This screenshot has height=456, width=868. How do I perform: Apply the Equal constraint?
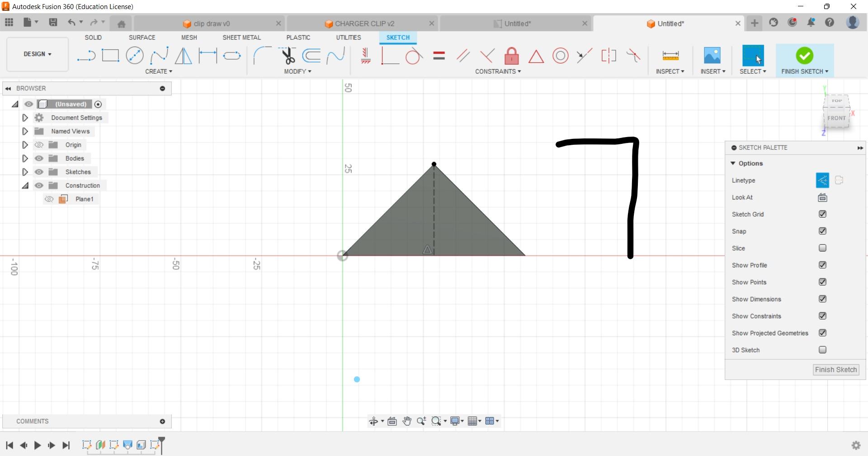(439, 55)
